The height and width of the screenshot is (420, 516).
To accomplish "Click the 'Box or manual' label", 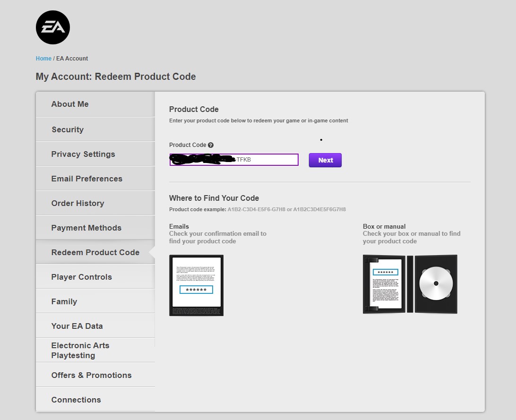I will [384, 226].
